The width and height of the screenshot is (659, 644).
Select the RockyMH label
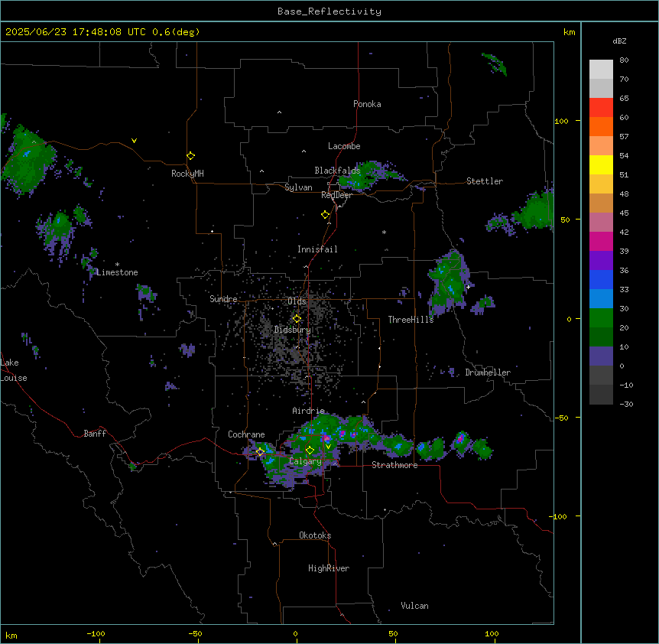[187, 174]
